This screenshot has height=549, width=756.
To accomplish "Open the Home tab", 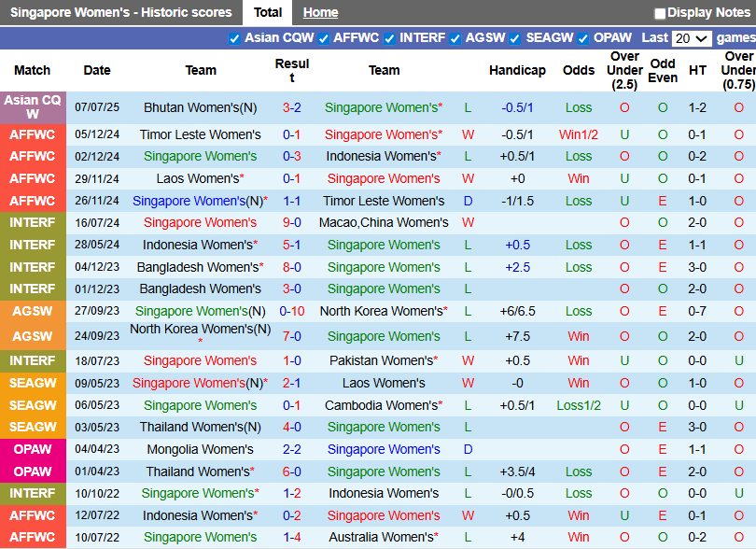I will pos(321,12).
